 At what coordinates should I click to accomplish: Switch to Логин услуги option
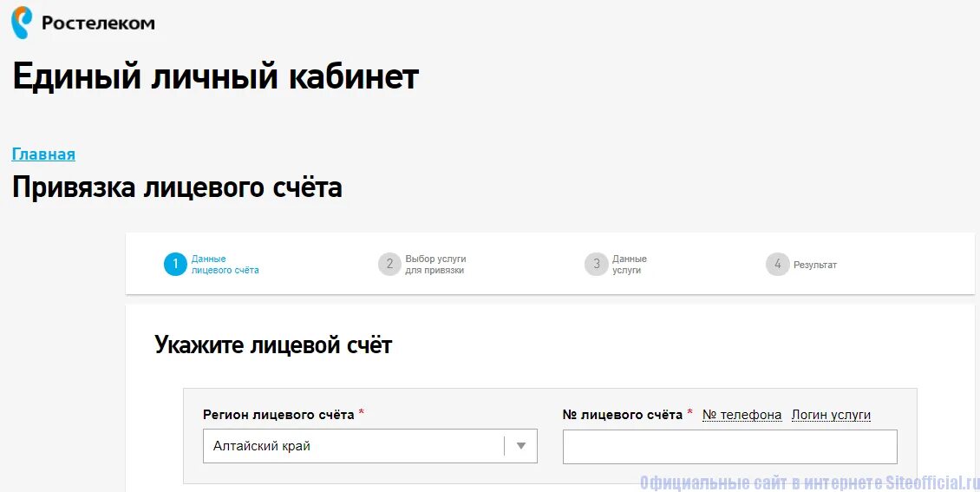tap(831, 415)
